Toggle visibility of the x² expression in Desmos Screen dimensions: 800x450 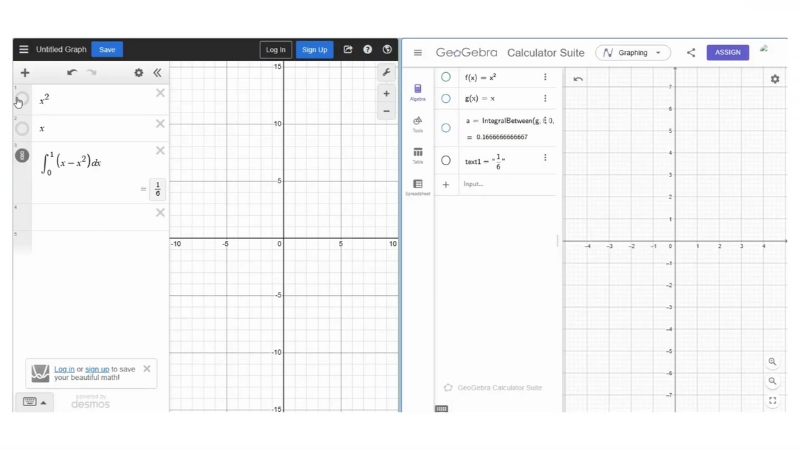22,98
